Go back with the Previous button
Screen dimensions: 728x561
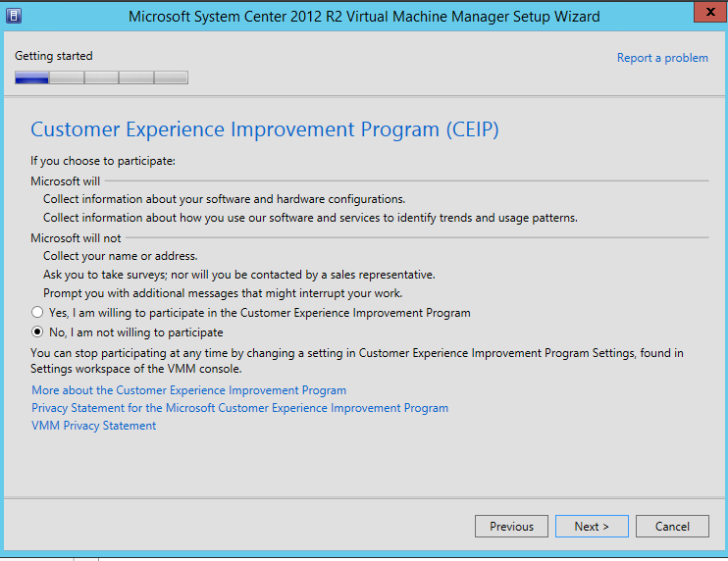[x=511, y=527]
